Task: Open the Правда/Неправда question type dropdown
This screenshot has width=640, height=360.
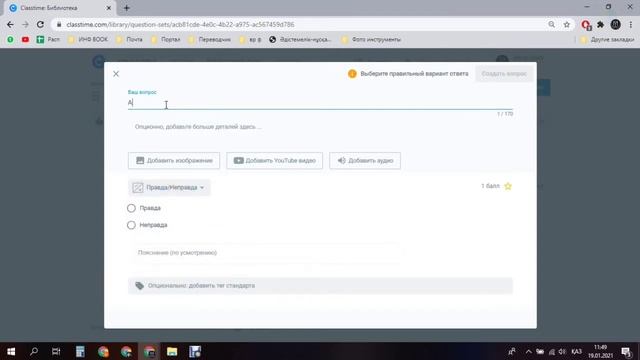Action: 169,187
